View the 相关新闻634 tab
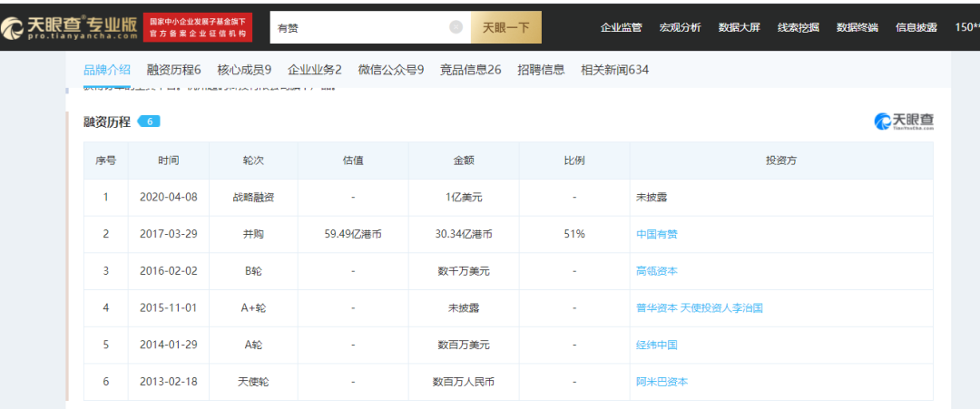Screen dimensions: 980x409 tap(614, 70)
